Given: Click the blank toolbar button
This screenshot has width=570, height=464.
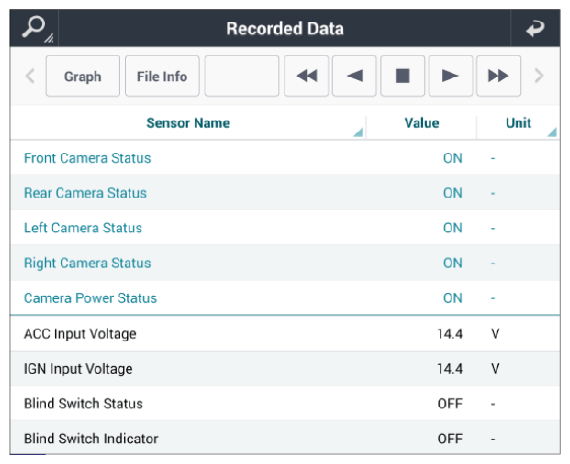Looking at the screenshot, I should click(242, 76).
